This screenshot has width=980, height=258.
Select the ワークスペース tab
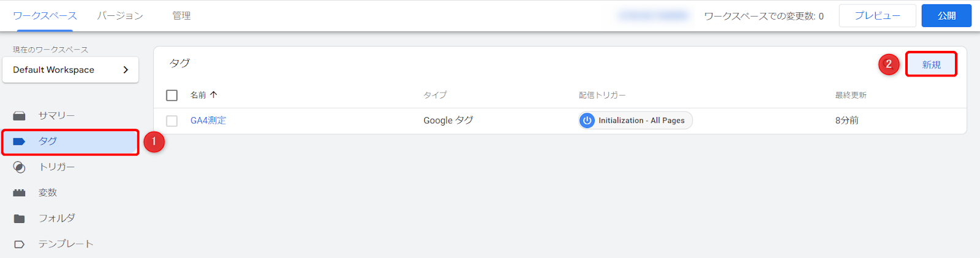click(45, 16)
